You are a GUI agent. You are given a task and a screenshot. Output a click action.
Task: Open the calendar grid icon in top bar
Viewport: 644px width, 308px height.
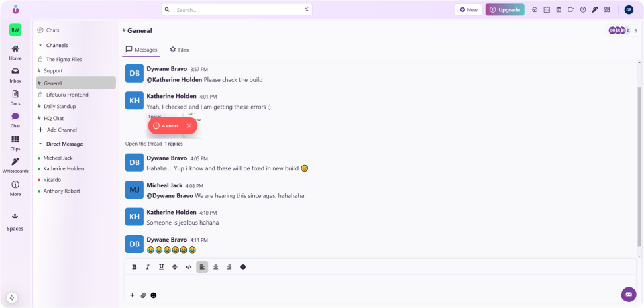547,10
